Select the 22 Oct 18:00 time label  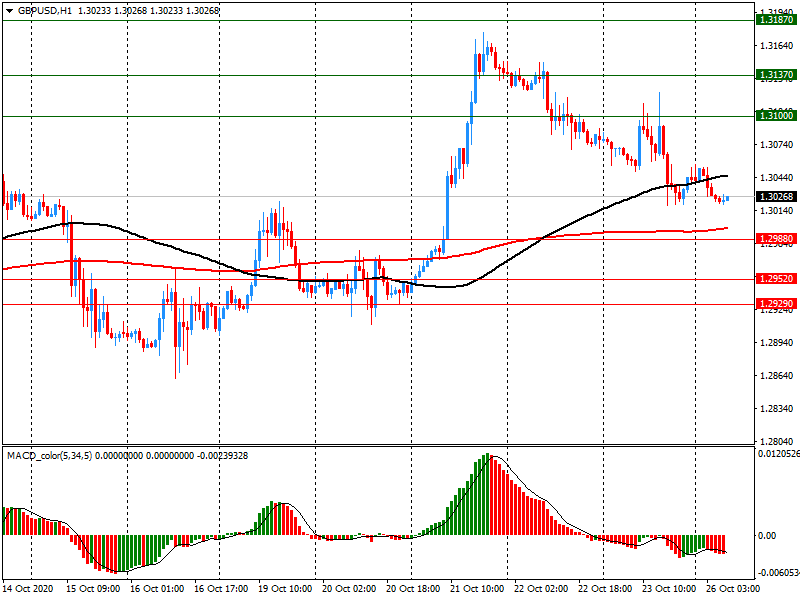[x=606, y=590]
